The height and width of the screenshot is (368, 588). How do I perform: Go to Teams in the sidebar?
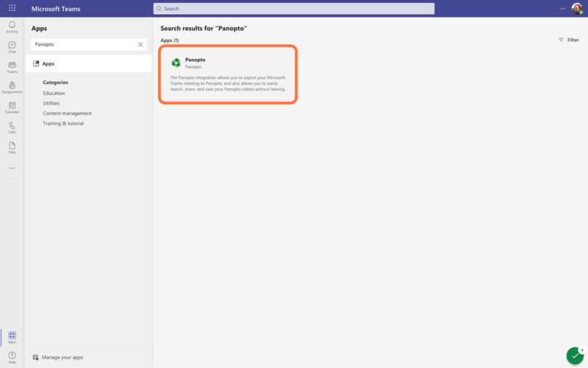[x=12, y=67]
